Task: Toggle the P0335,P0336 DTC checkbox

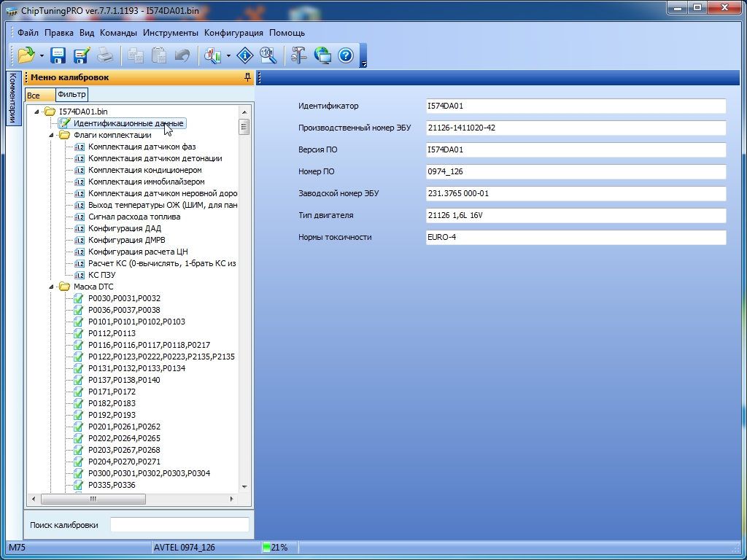Action: pos(80,485)
